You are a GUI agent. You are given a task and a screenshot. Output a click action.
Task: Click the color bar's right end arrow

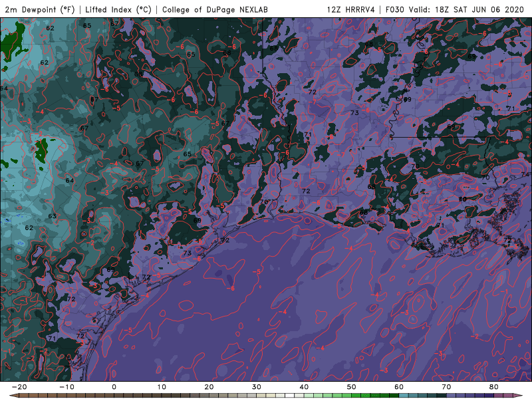point(519,396)
